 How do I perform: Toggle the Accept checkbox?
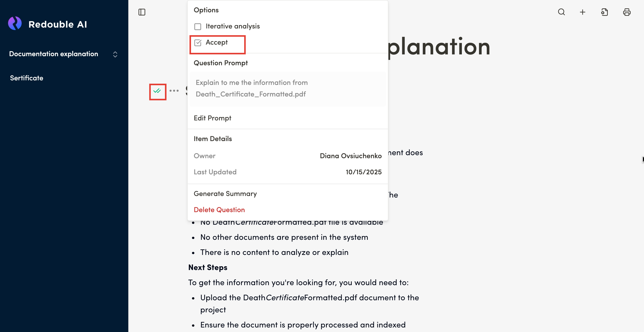198,43
